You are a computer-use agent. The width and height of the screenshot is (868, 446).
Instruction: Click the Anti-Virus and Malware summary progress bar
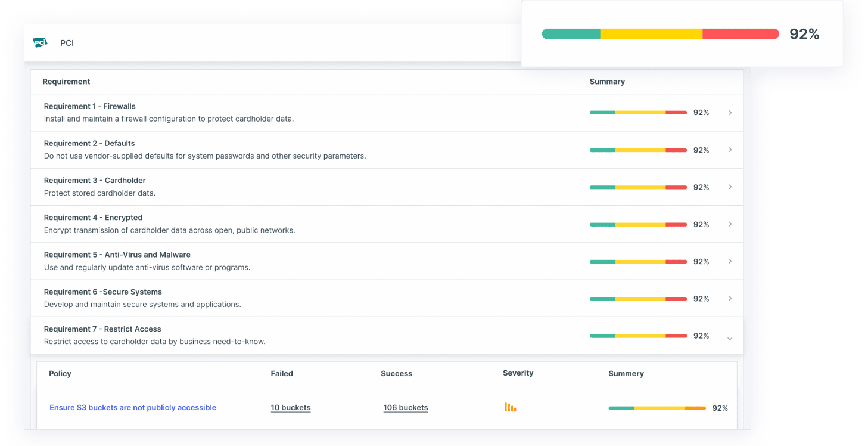pos(639,262)
